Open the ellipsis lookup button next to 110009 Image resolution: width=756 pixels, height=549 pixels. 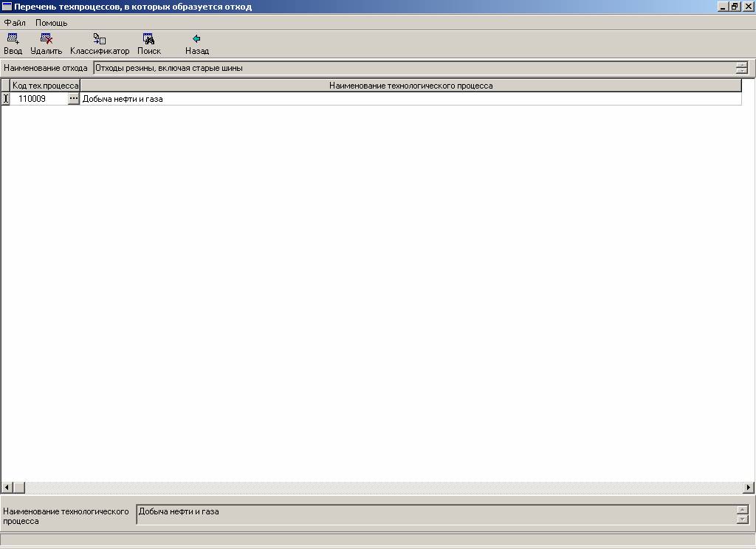[73, 99]
